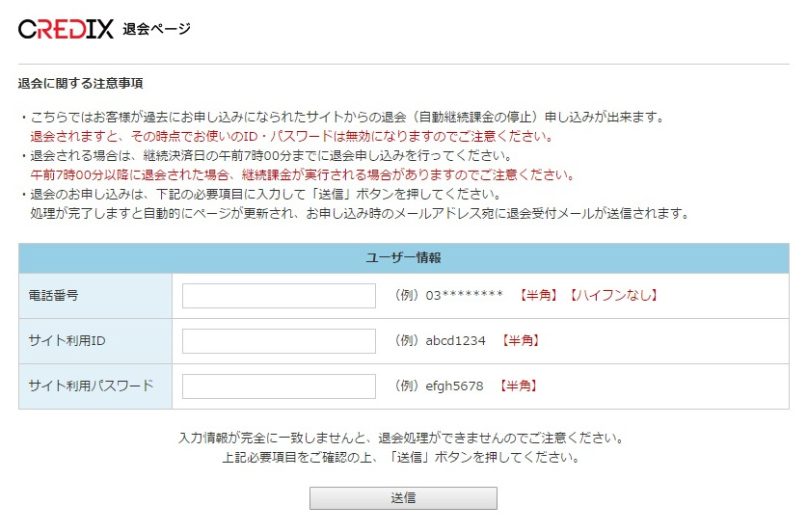
Task: Click the 退会ページ page title
Action: 156,29
